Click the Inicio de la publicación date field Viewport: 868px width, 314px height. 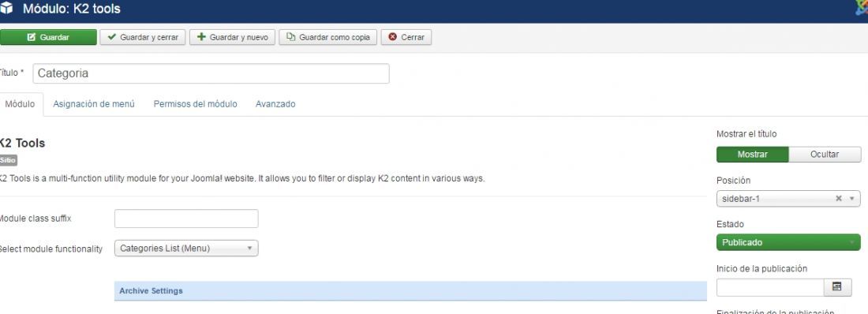tap(770, 287)
